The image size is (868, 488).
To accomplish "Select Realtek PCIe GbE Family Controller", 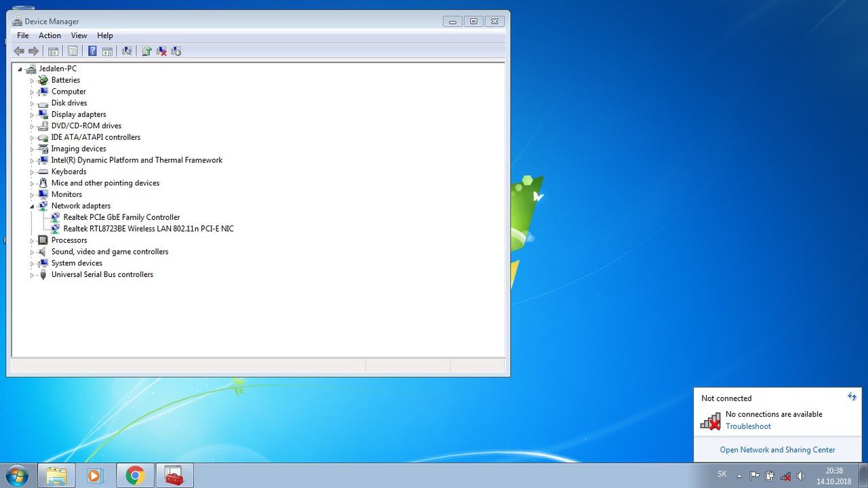I will click(121, 217).
